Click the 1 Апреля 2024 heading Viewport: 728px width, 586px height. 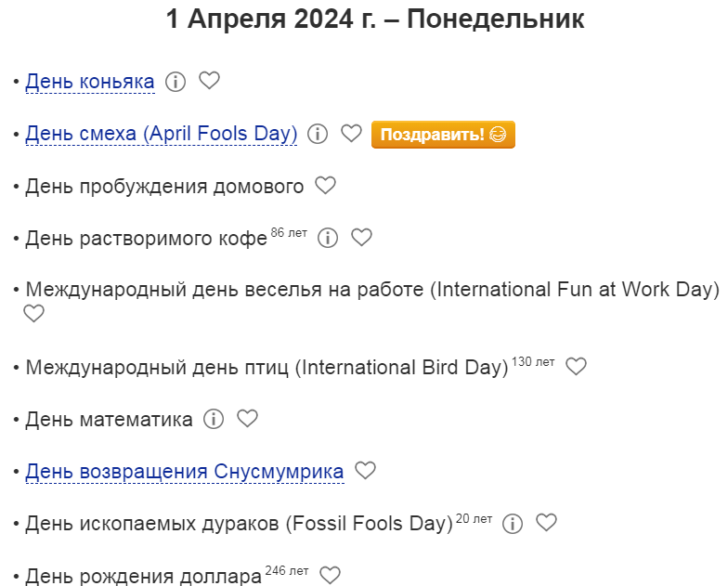point(375,20)
